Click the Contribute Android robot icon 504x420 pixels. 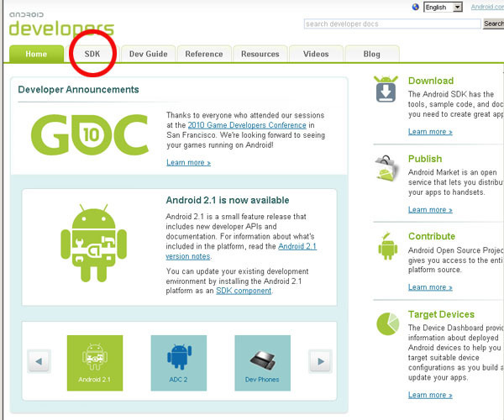pyautogui.click(x=387, y=246)
